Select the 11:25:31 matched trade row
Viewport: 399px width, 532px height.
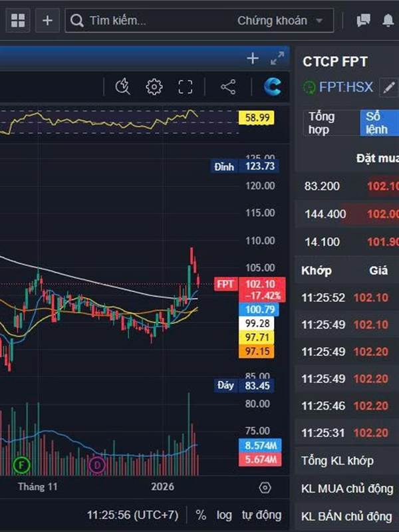pyautogui.click(x=347, y=433)
